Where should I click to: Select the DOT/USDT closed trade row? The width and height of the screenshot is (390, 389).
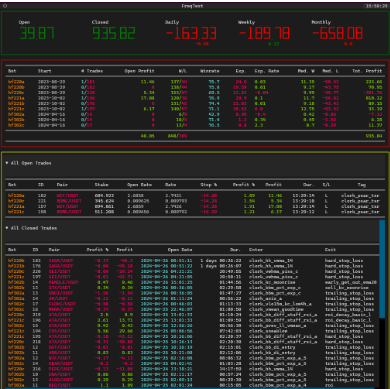tap(193, 347)
